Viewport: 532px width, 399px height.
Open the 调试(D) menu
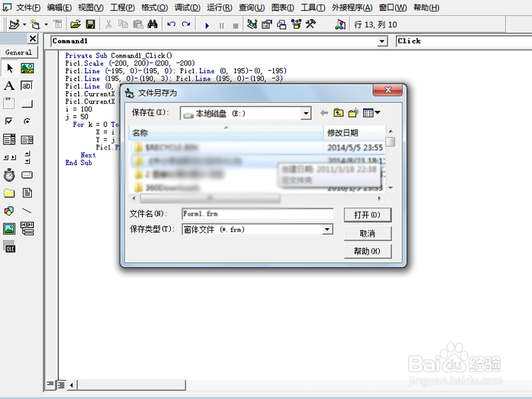pyautogui.click(x=188, y=7)
